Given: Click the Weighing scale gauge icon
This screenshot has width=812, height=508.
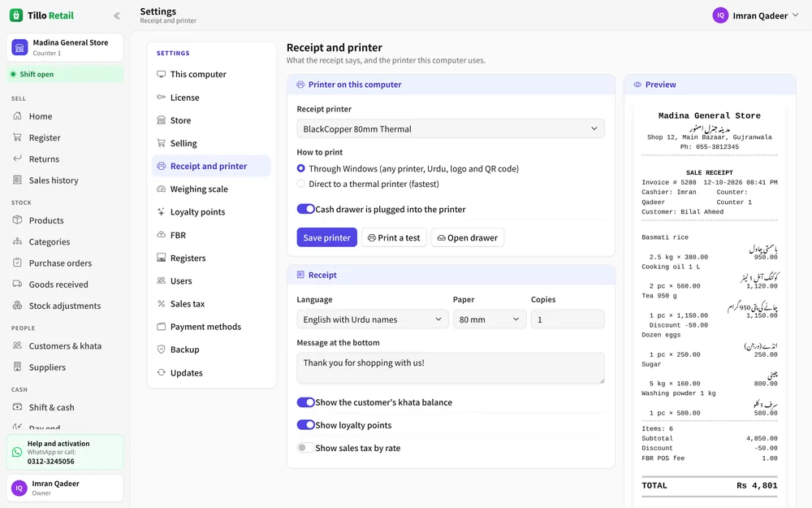Looking at the screenshot, I should tap(161, 189).
